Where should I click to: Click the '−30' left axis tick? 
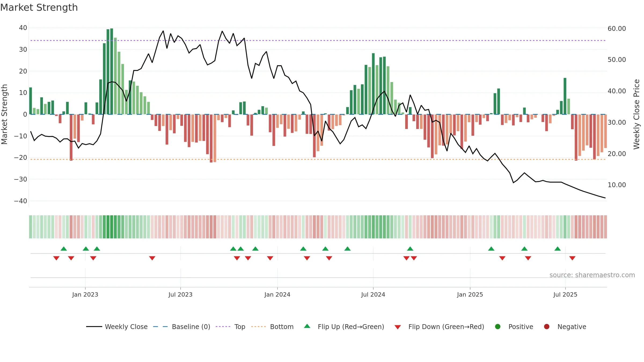[x=21, y=179]
